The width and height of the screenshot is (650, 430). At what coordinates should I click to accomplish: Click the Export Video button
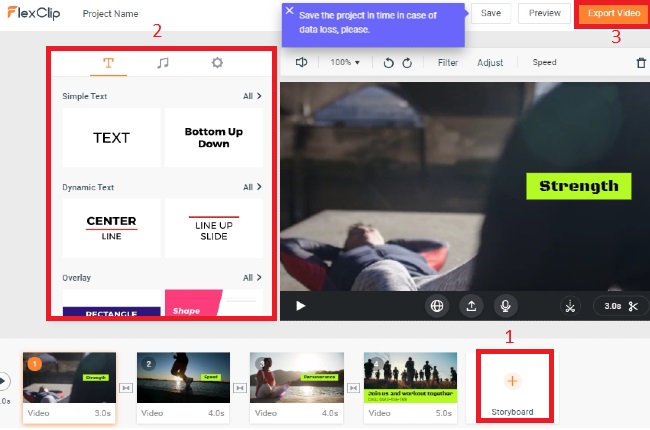click(x=613, y=13)
